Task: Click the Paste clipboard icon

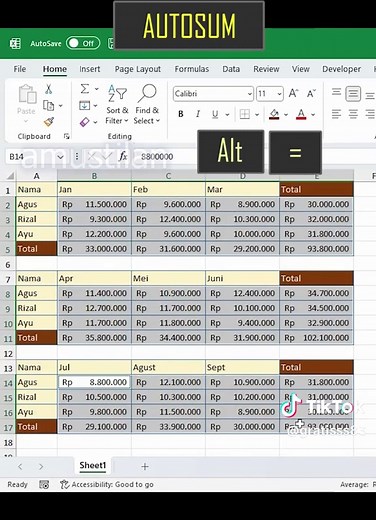Action: 27,94
